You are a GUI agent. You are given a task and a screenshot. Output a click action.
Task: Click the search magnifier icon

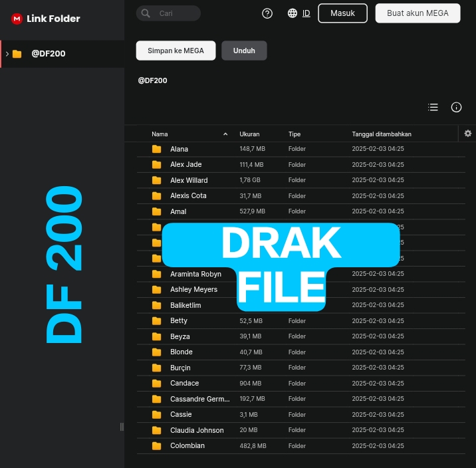146,13
